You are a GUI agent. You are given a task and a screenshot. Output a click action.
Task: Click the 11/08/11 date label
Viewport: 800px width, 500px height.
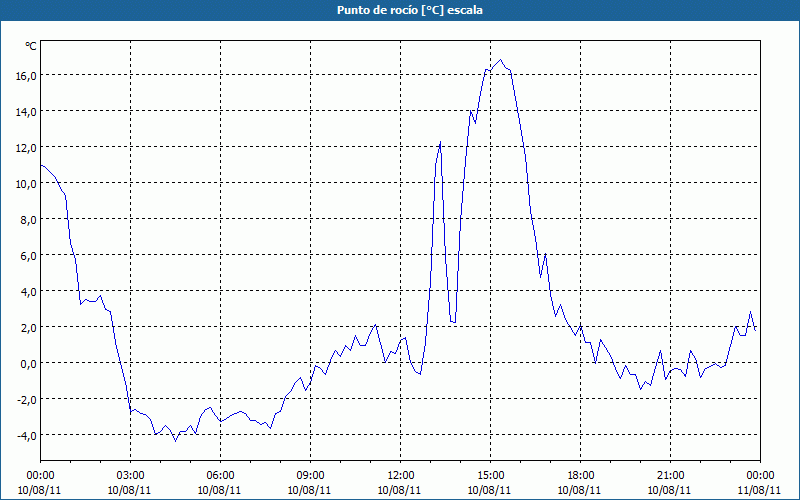(760, 490)
